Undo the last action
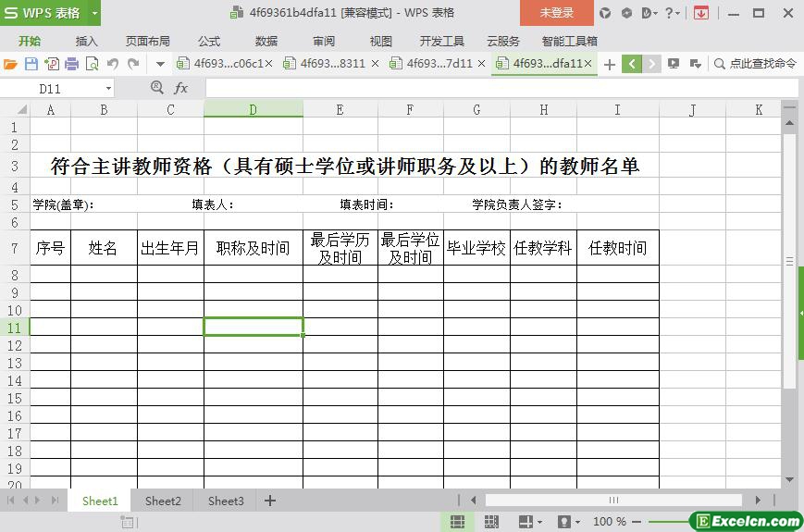 [x=113, y=64]
